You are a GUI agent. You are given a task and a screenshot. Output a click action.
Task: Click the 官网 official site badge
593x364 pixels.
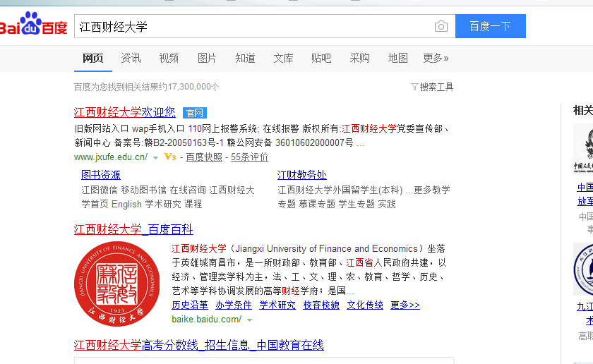click(x=195, y=113)
